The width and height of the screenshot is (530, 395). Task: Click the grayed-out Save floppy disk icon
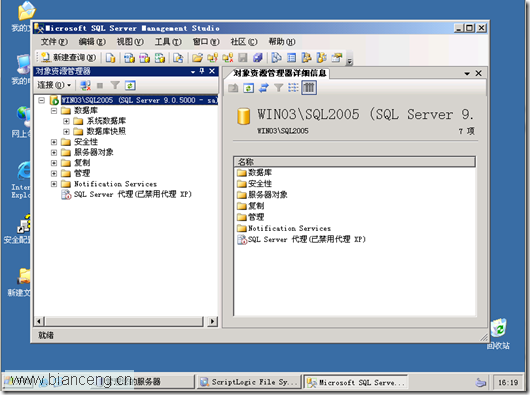242,58
